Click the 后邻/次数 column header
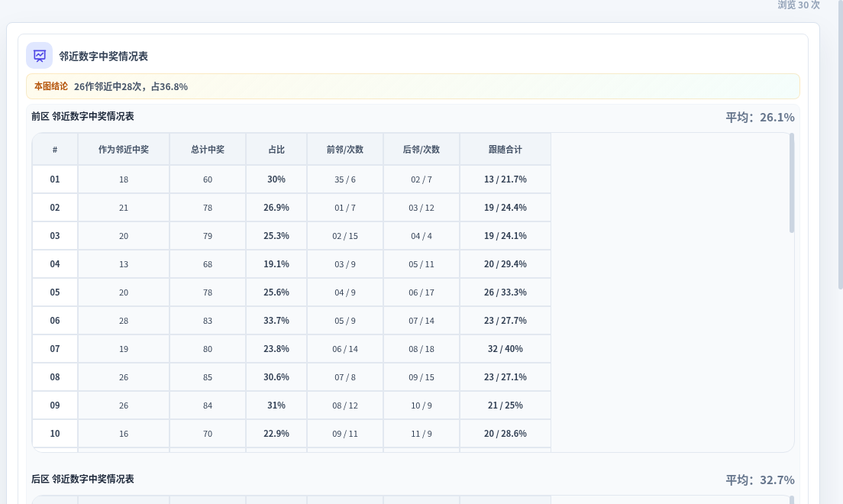The height and width of the screenshot is (504, 843). click(421, 150)
